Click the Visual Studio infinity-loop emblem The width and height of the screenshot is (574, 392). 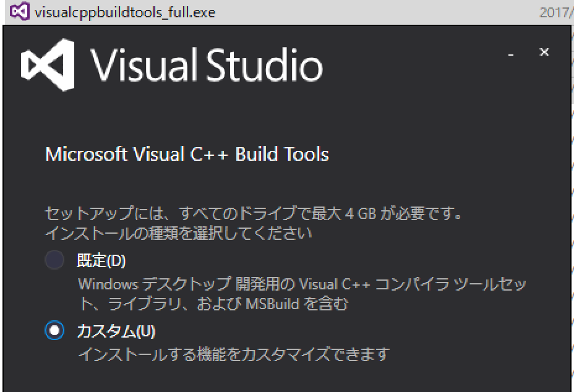click(x=46, y=64)
